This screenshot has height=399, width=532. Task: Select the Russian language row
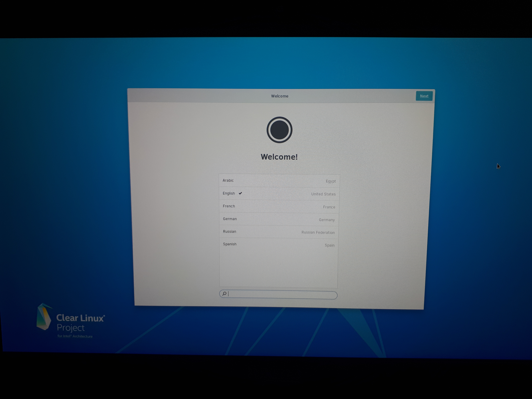[x=279, y=232]
